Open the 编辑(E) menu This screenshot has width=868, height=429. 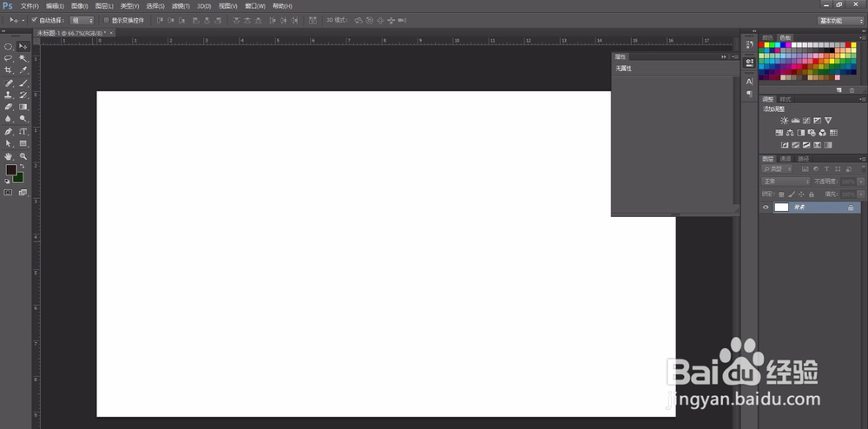pos(55,6)
